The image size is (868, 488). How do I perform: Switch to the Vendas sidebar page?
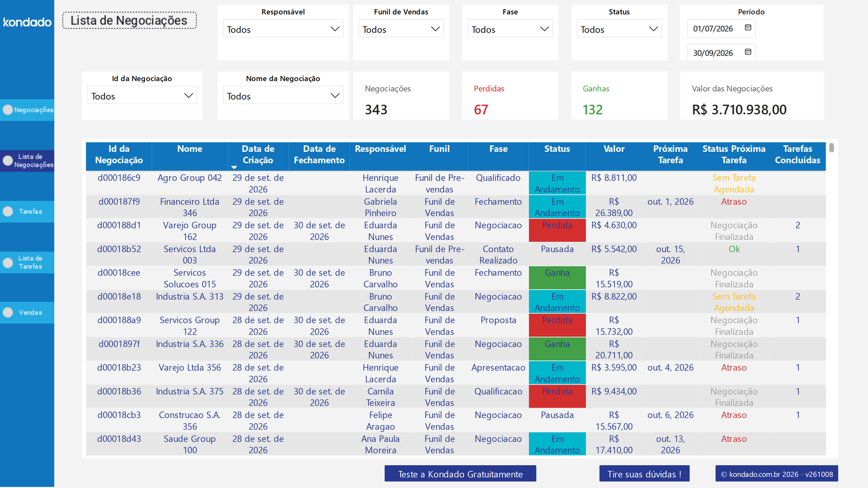click(27, 312)
